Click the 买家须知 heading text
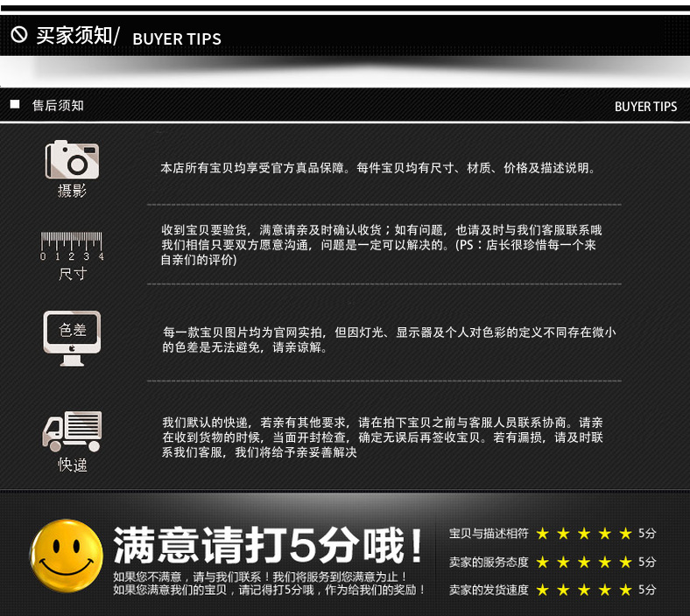 click(x=74, y=35)
